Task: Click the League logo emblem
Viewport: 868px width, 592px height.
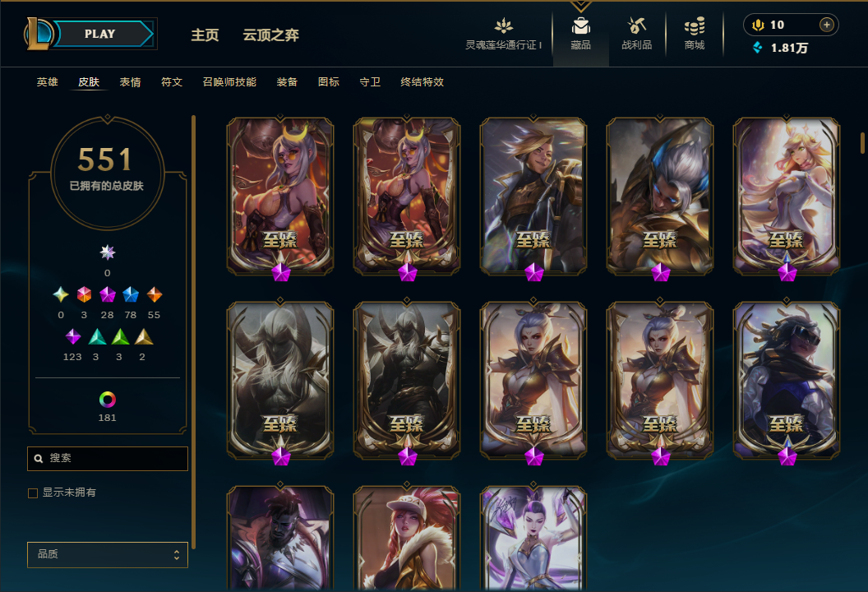Action: click(x=38, y=34)
